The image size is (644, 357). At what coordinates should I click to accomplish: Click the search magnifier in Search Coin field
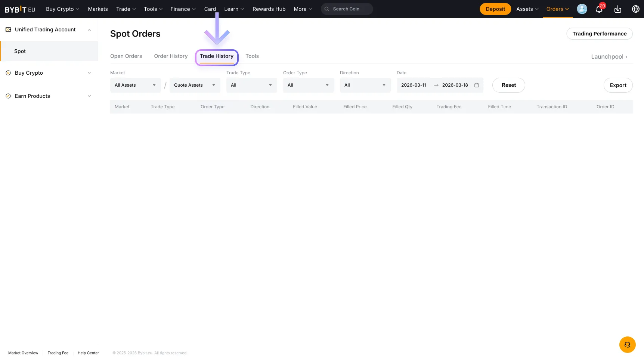click(x=326, y=9)
